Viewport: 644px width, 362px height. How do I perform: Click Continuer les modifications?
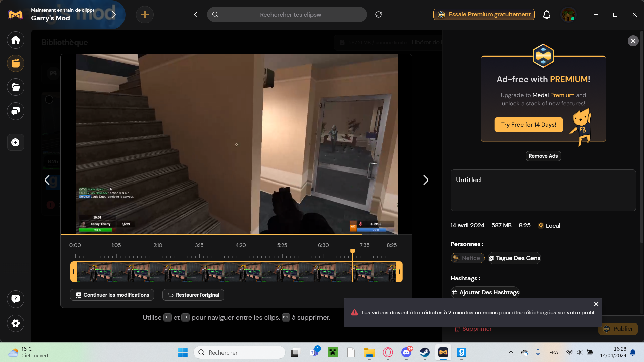pos(112,295)
